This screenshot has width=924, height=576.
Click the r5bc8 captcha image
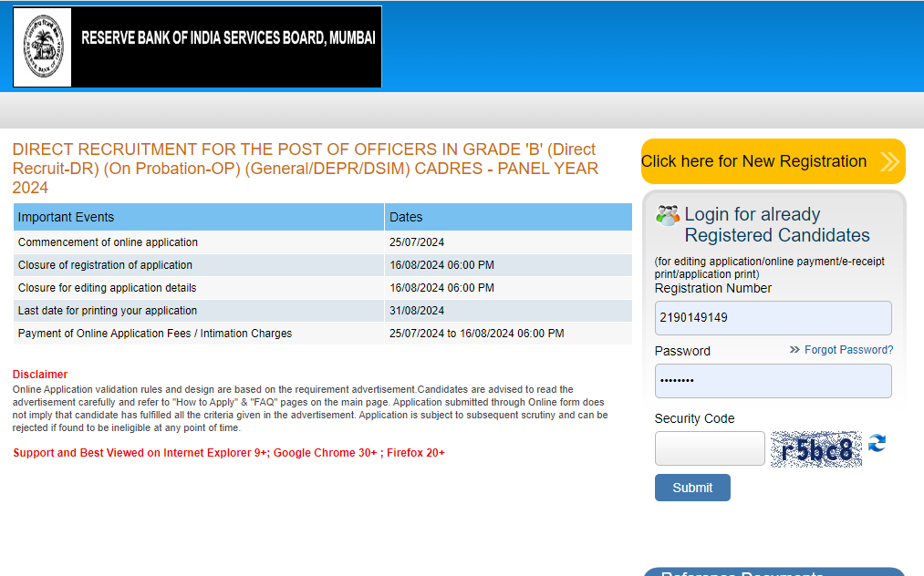point(816,449)
